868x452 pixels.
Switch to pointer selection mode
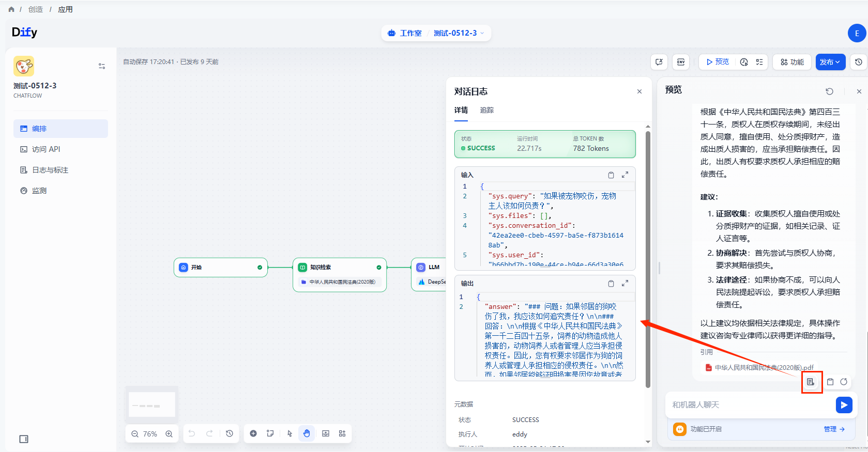(x=290, y=434)
